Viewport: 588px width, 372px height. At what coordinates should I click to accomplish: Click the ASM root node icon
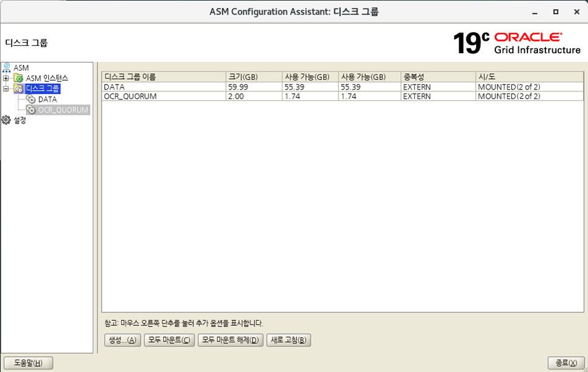6,67
